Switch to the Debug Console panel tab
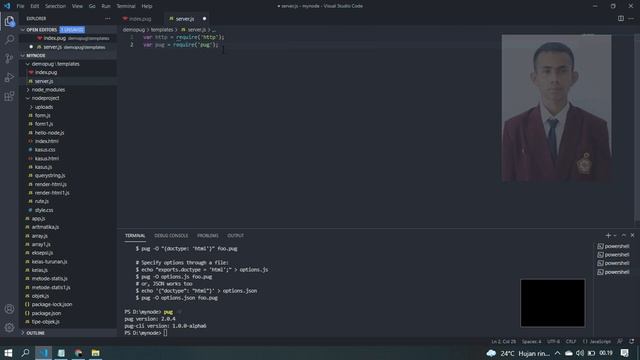The height and width of the screenshot is (360, 640). (x=171, y=236)
